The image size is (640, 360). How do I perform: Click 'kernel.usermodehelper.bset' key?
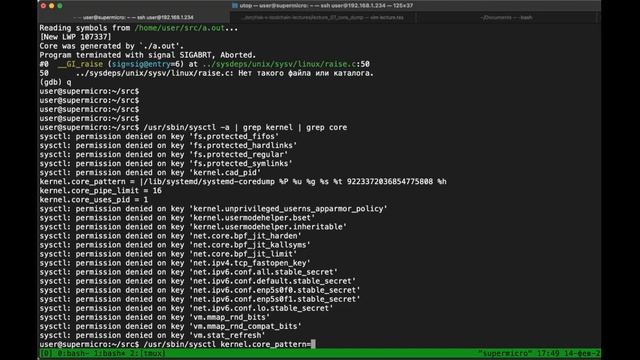point(252,218)
